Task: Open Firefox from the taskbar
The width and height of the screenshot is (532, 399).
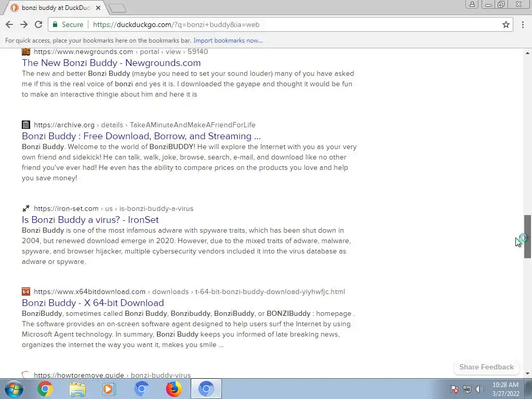Action: tap(174, 389)
